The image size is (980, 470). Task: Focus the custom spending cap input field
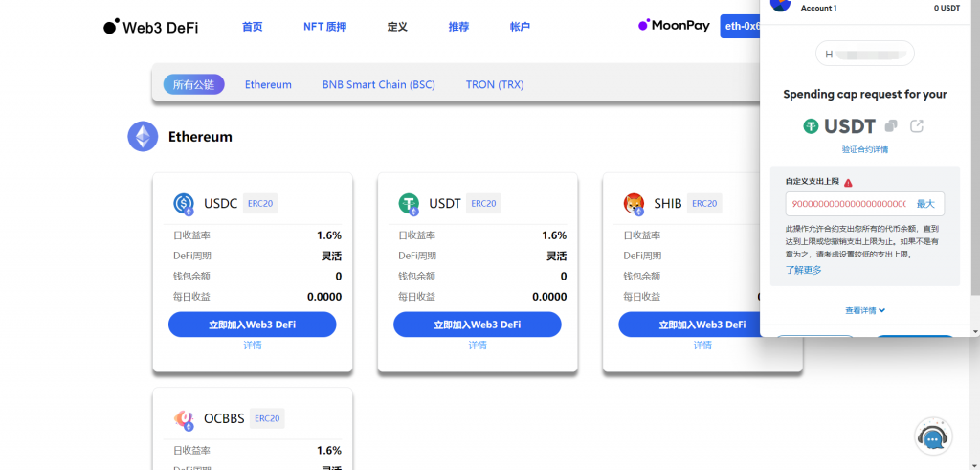pyautogui.click(x=865, y=204)
